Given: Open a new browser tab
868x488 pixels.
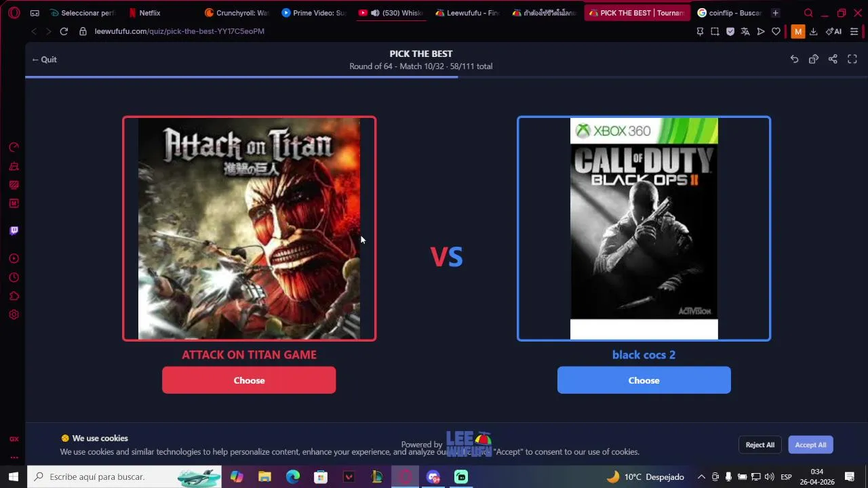Looking at the screenshot, I should click(x=775, y=13).
